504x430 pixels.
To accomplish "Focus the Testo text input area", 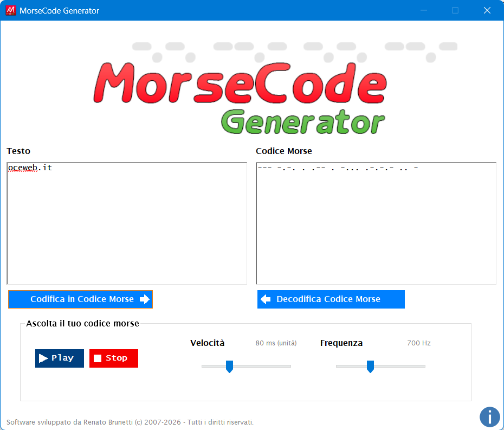I will [x=126, y=228].
